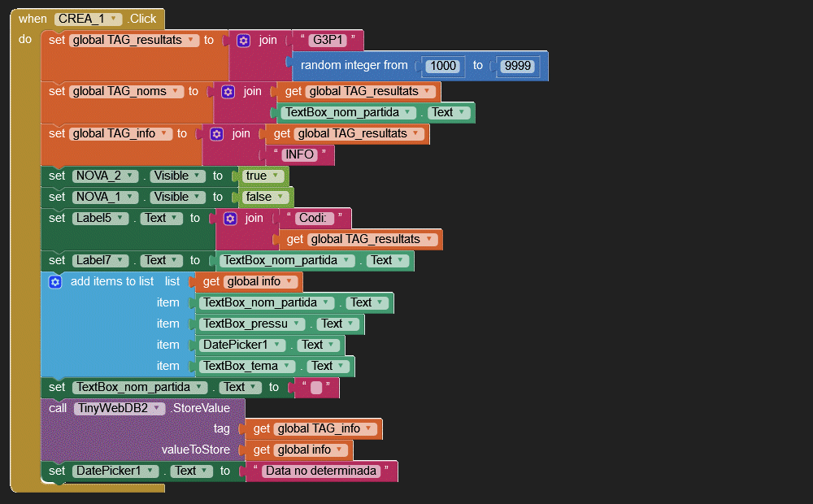The width and height of the screenshot is (813, 504).
Task: Click the gear icon on the TAG_noms join block
Action: tap(228, 92)
